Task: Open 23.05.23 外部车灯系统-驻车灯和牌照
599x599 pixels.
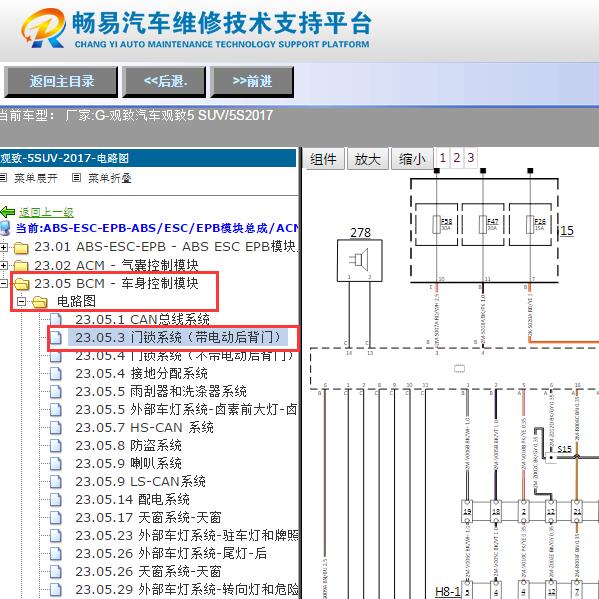Action: pyautogui.click(x=187, y=535)
